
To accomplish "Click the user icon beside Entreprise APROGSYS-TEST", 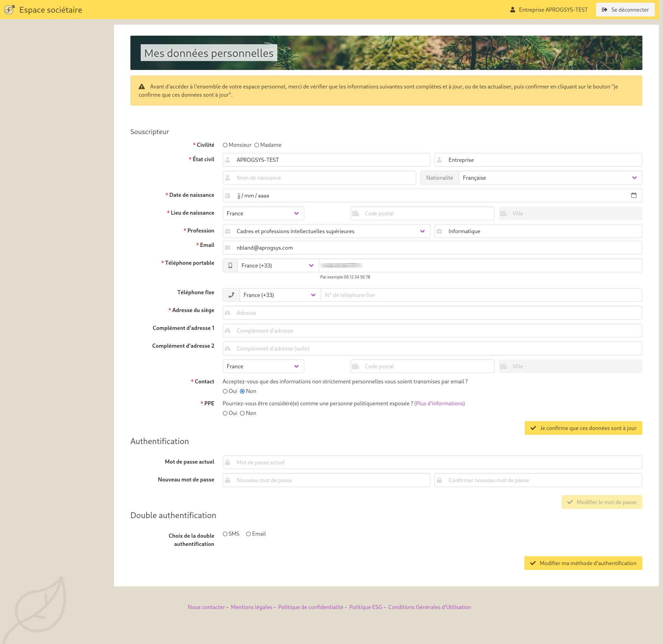I will [x=513, y=10].
